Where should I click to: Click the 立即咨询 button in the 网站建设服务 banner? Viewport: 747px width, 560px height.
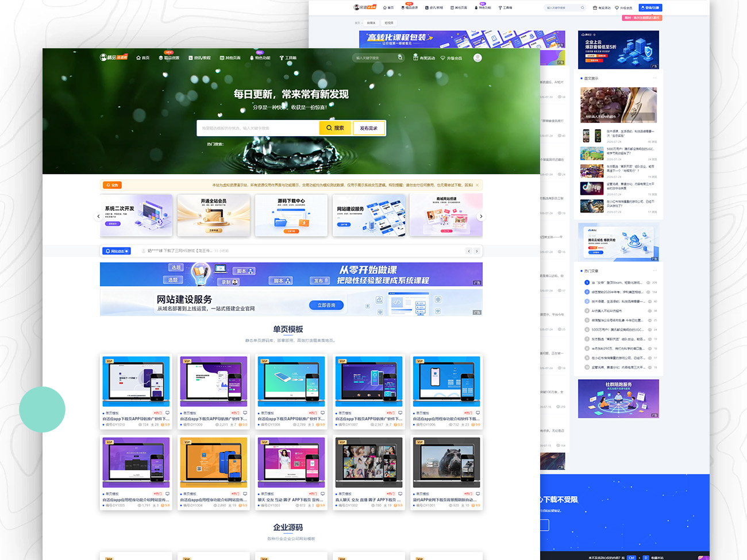(x=326, y=305)
